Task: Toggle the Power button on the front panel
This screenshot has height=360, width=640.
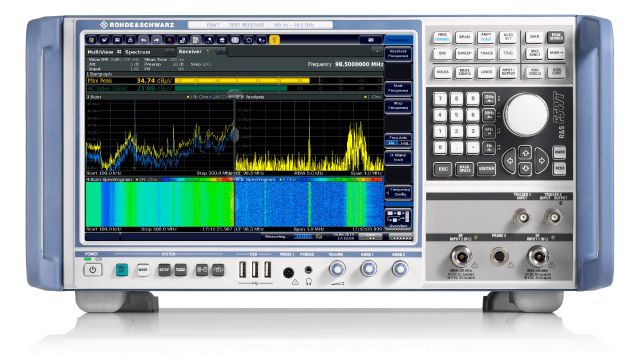Action: coord(93,270)
